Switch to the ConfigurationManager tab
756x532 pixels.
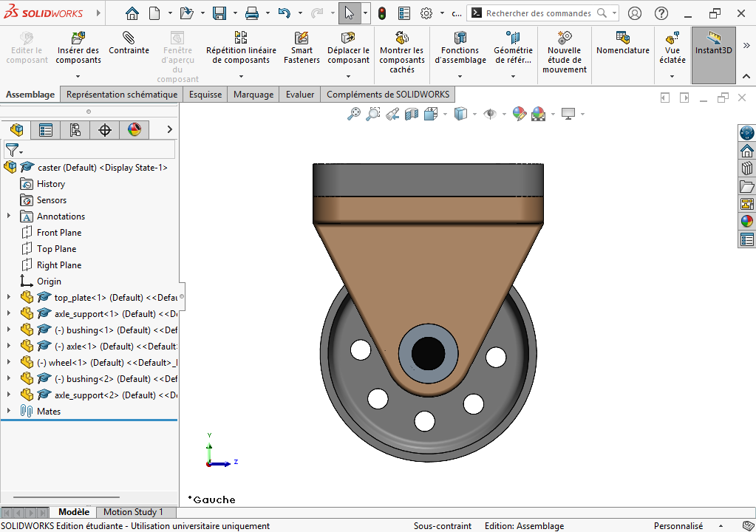pos(75,129)
